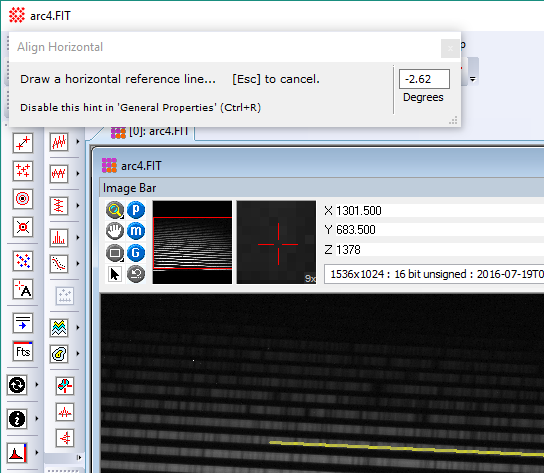This screenshot has width=544, height=473.
Task: Activate the hand pan tool
Action: 115,231
